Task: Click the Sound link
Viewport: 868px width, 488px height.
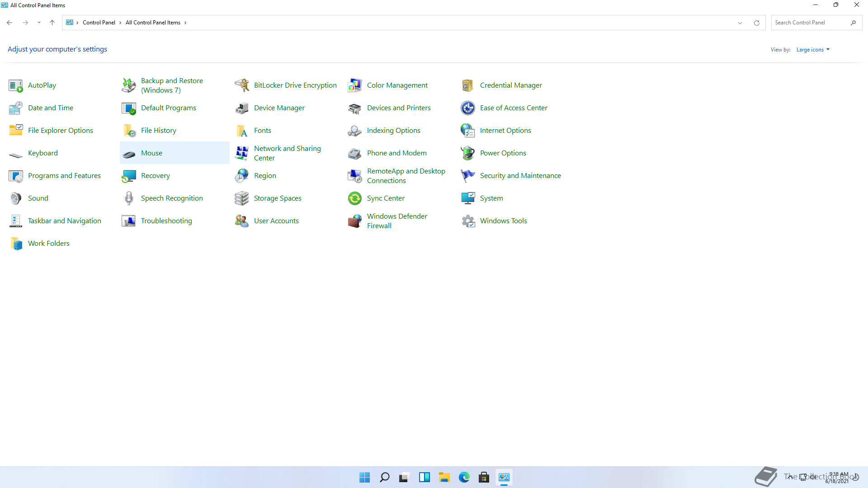Action: pos(38,198)
